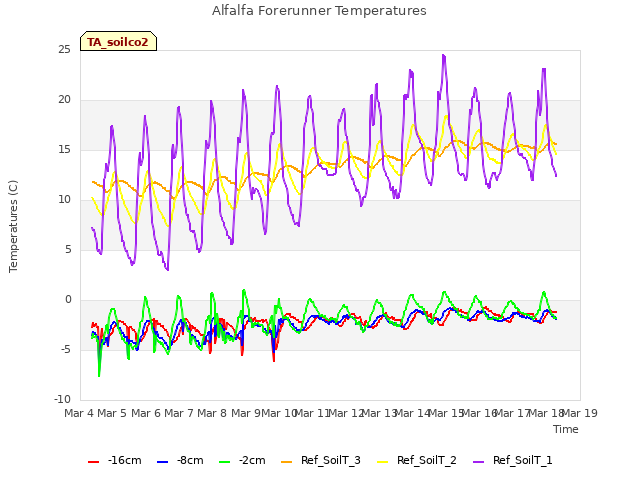Click the 0 y-axis tick value
640x480 pixels.
click(68, 300)
